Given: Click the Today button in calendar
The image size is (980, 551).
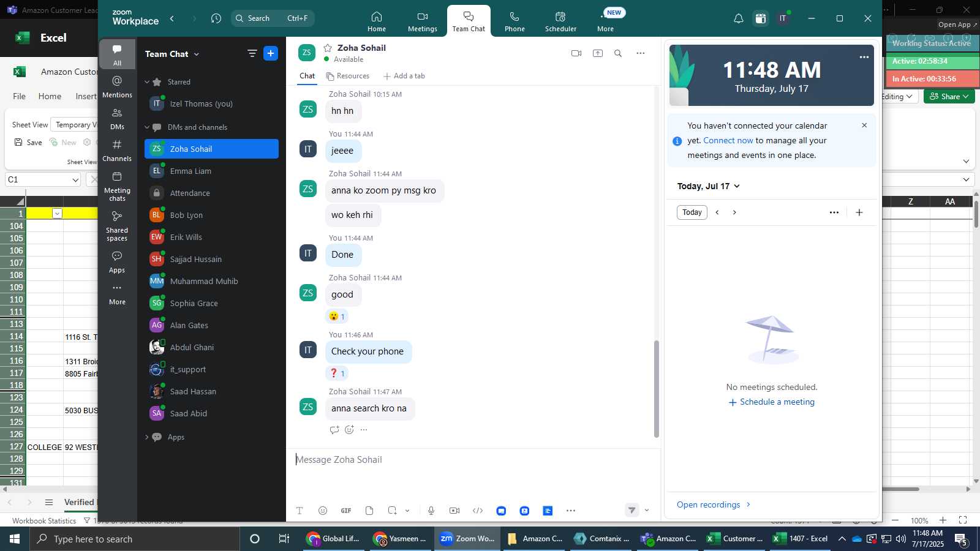Looking at the screenshot, I should click(692, 212).
